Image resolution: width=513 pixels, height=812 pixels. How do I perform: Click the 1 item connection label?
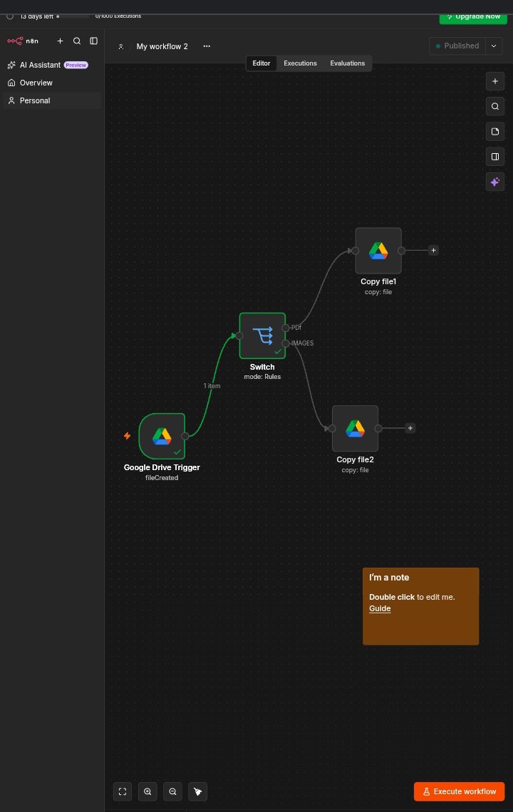coord(212,386)
